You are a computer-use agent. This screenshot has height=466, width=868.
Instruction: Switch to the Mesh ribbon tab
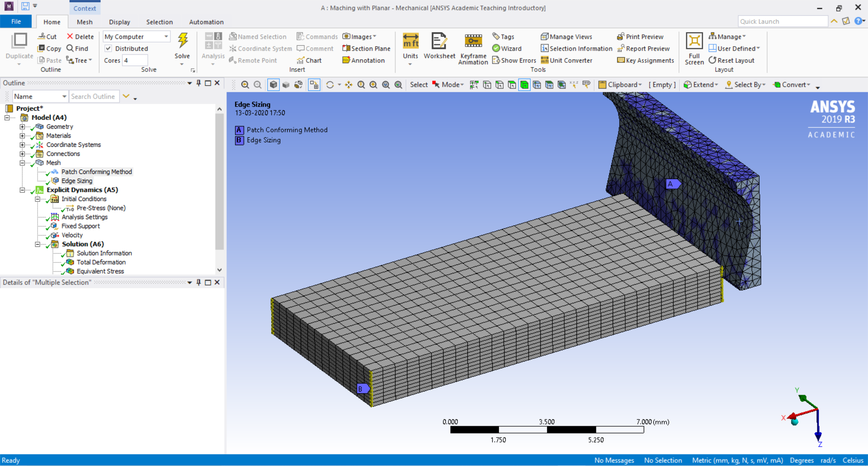point(85,22)
